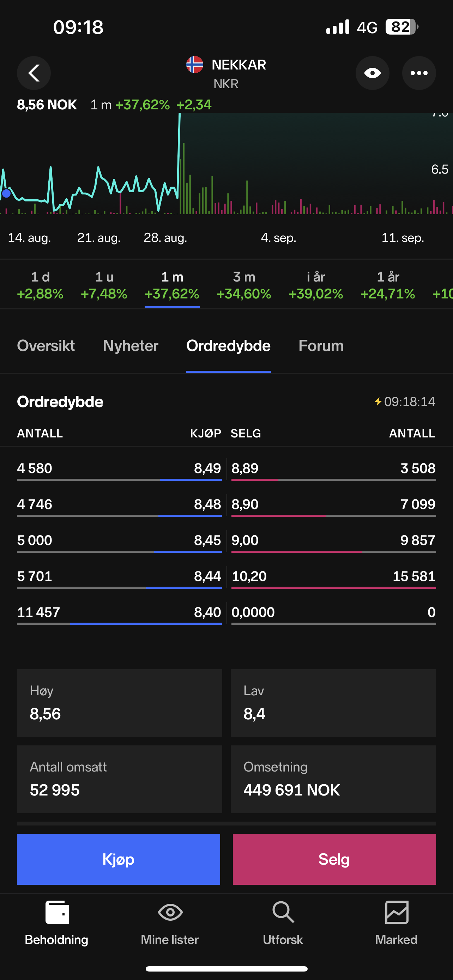Switch to the Ordredybde tab

click(x=229, y=346)
